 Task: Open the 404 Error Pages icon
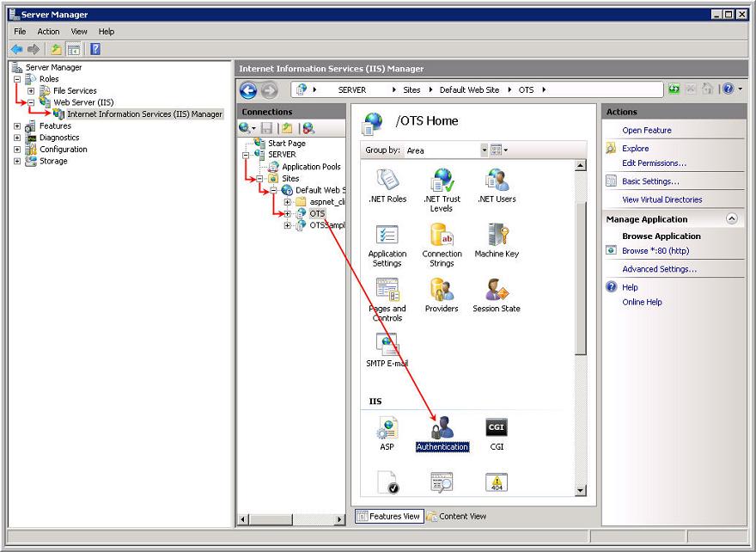497,482
